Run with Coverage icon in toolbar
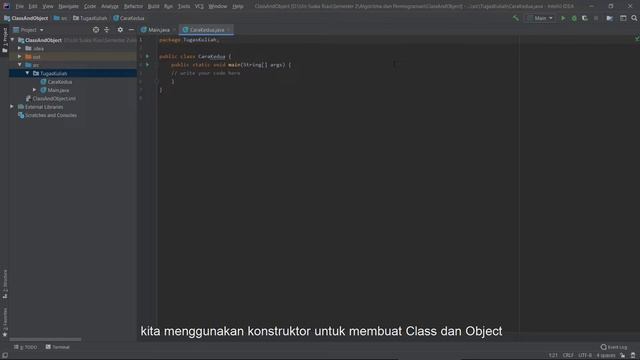The height and width of the screenshot is (360, 640). 584,18
